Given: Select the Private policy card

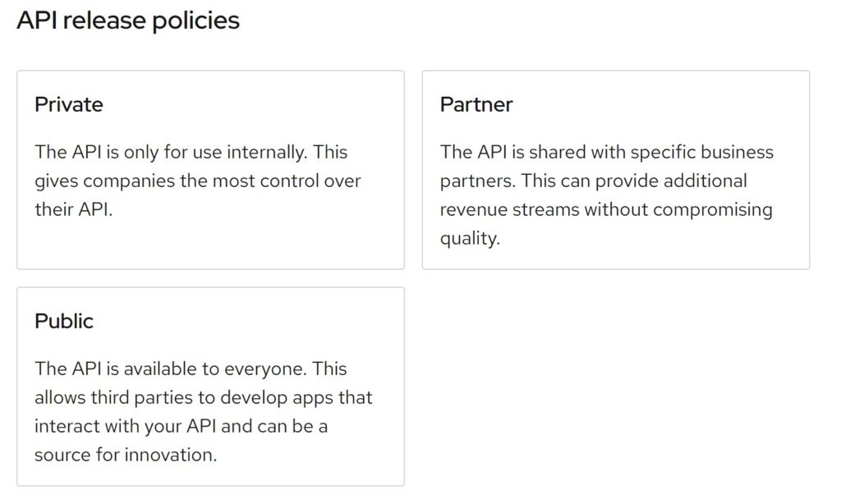Looking at the screenshot, I should [x=210, y=170].
